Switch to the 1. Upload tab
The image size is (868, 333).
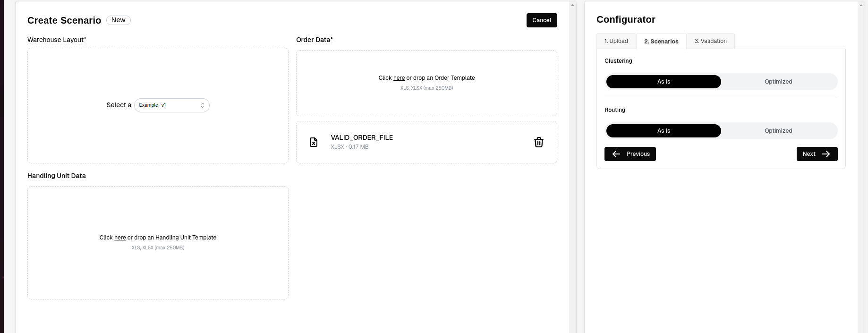(616, 41)
